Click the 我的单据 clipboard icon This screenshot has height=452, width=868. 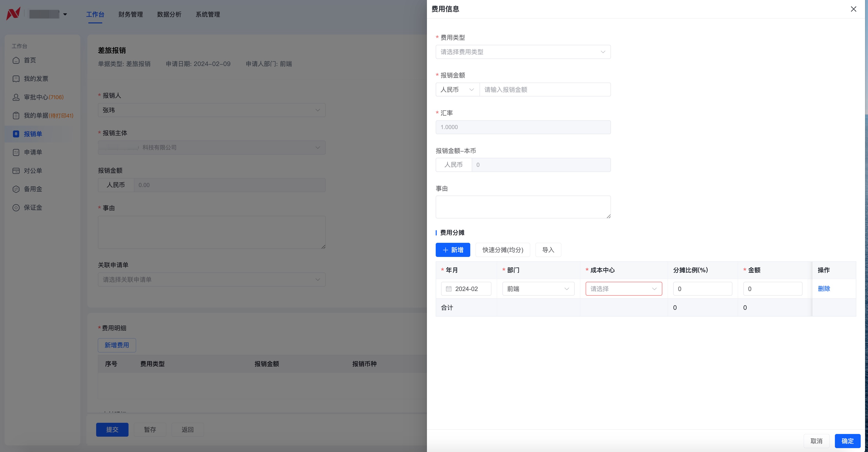(x=16, y=116)
